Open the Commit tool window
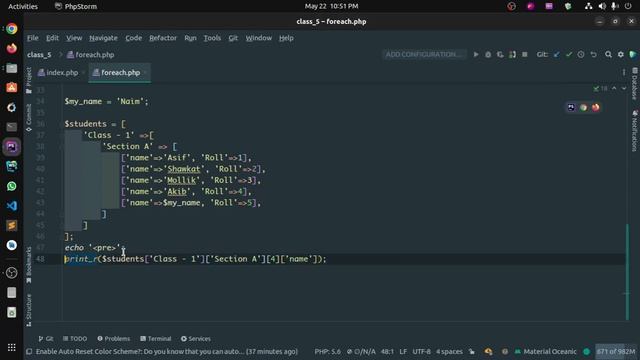 (29, 118)
